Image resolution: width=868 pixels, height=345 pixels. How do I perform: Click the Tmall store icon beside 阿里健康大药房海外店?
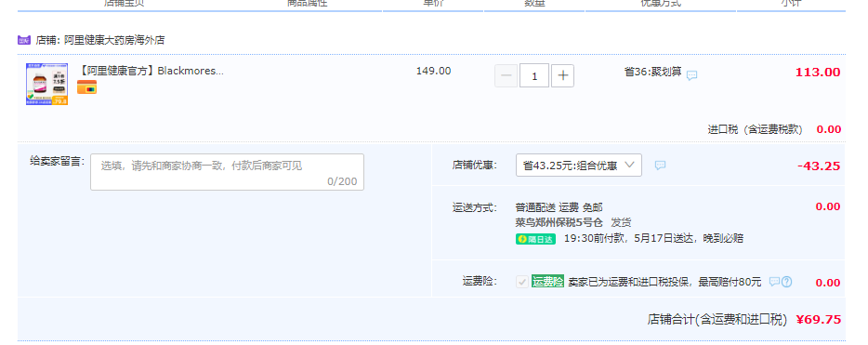coord(24,40)
